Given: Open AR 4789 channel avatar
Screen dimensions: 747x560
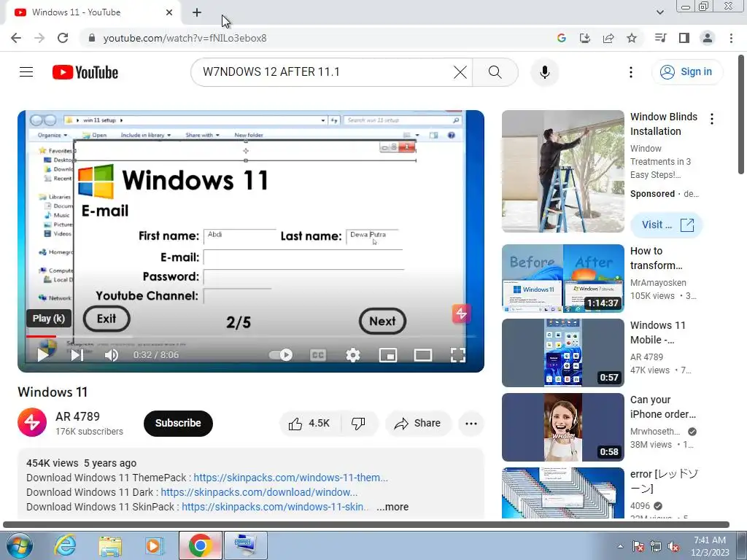Looking at the screenshot, I should [32, 422].
